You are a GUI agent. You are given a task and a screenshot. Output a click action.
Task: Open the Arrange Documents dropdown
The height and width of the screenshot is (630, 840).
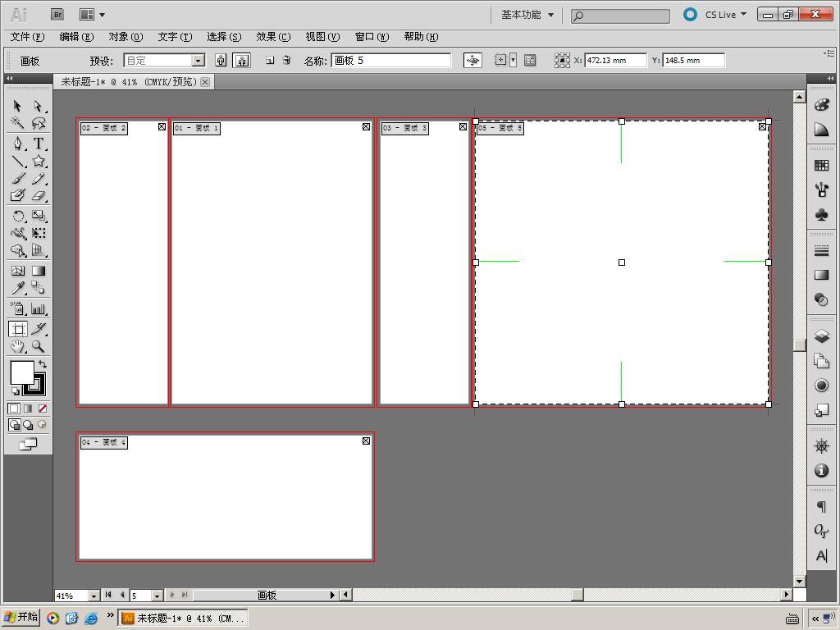pos(92,15)
